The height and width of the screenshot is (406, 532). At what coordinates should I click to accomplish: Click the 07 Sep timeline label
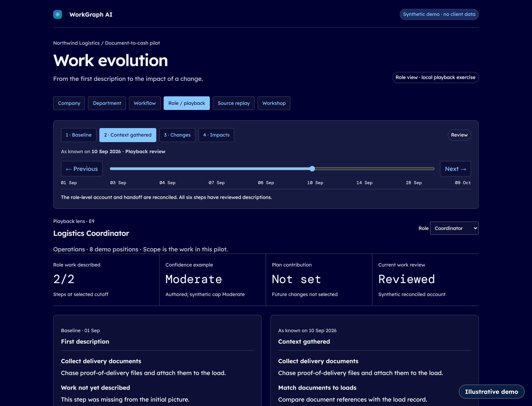pyautogui.click(x=216, y=183)
